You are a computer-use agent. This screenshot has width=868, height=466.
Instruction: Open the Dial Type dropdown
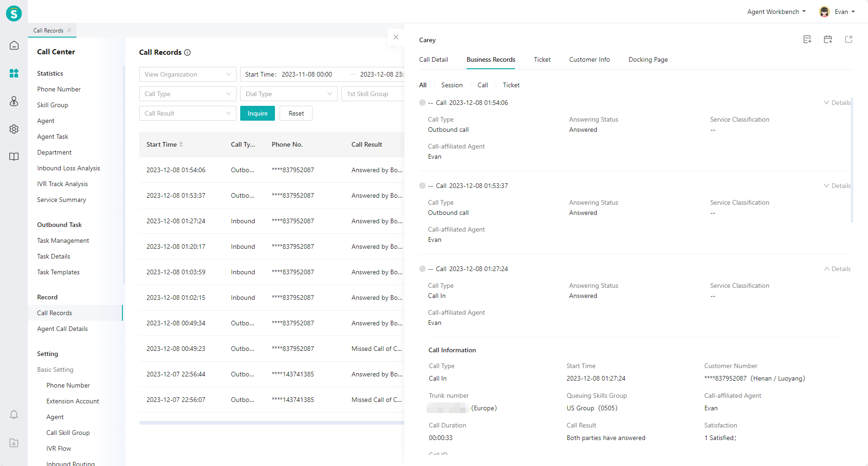289,94
